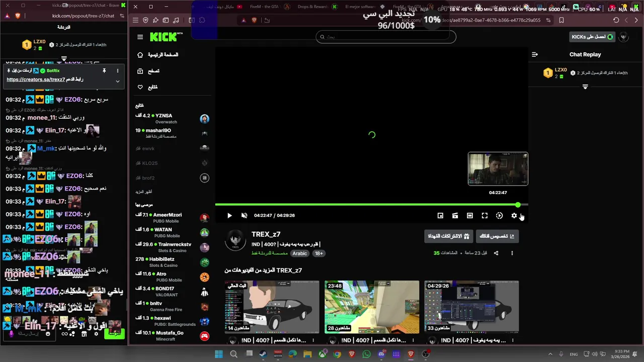Select the 18+ tag
The height and width of the screenshot is (362, 644).
pyautogui.click(x=319, y=253)
